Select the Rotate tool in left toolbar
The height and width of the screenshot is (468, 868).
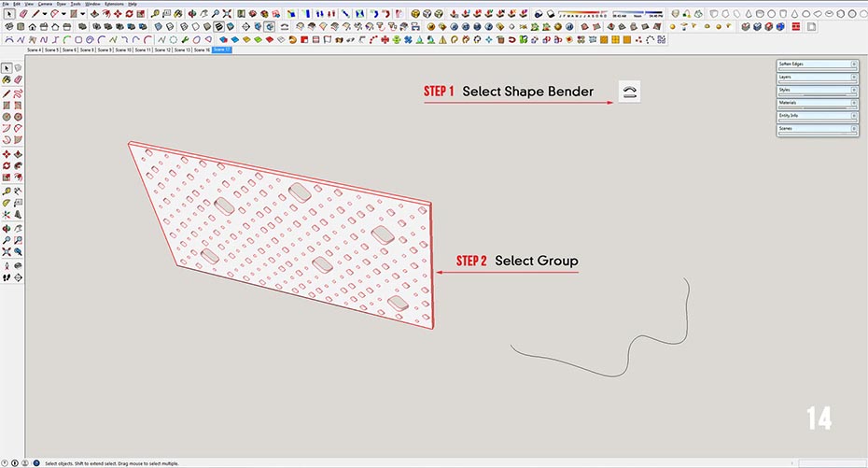pos(7,166)
